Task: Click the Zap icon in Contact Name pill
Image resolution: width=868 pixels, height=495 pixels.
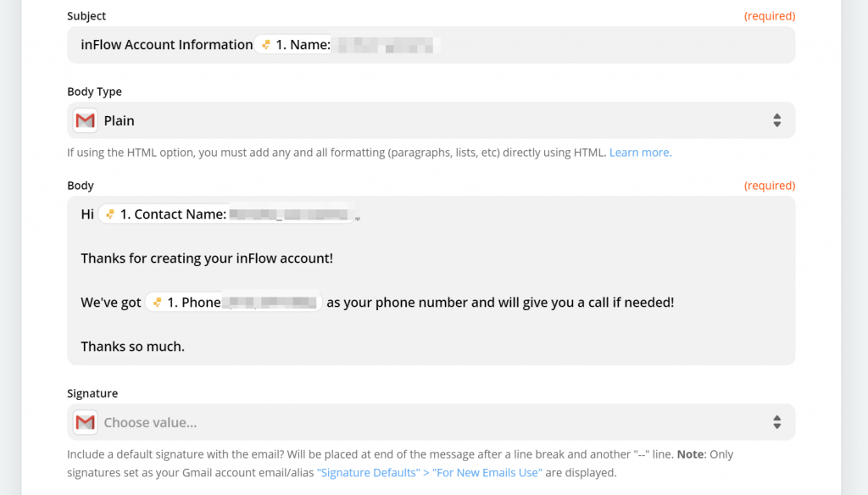Action: click(x=110, y=214)
